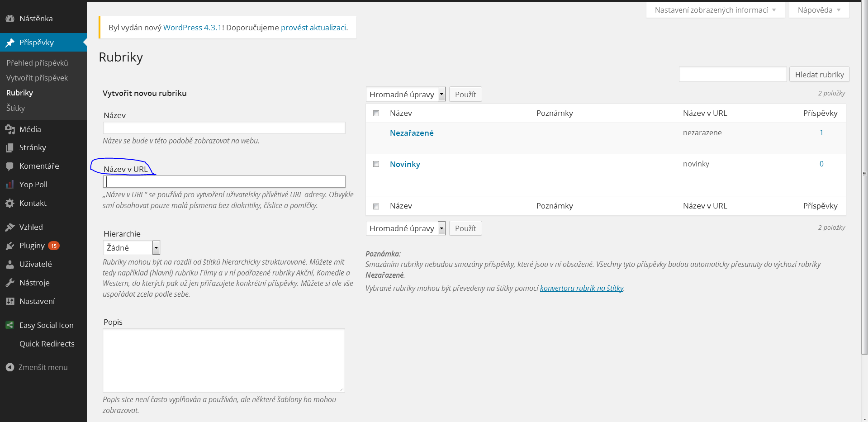Open the top Hromadné úpravy dropdown

(405, 94)
